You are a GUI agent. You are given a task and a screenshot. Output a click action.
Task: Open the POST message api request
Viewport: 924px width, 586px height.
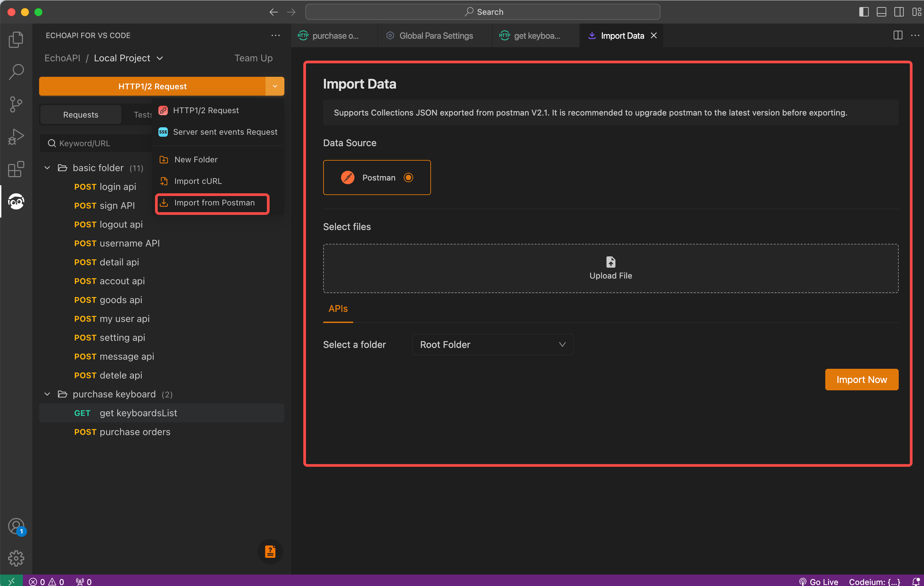[161, 356]
